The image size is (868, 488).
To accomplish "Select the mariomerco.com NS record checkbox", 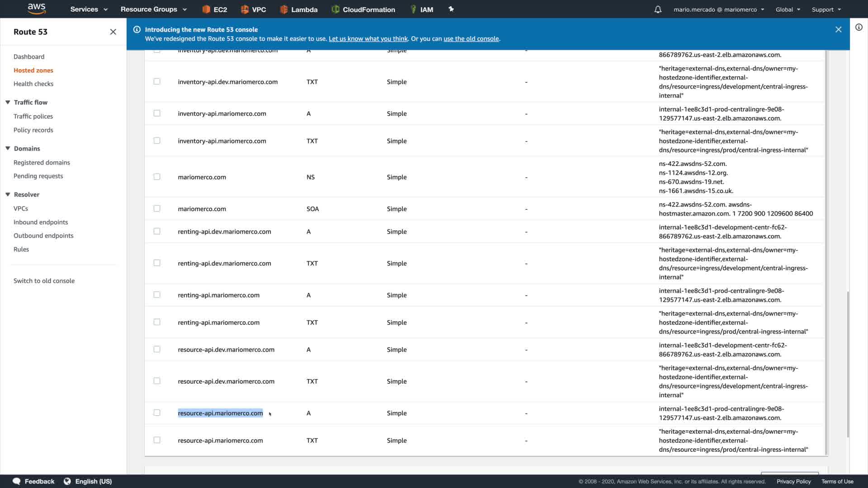I will pos(157,177).
